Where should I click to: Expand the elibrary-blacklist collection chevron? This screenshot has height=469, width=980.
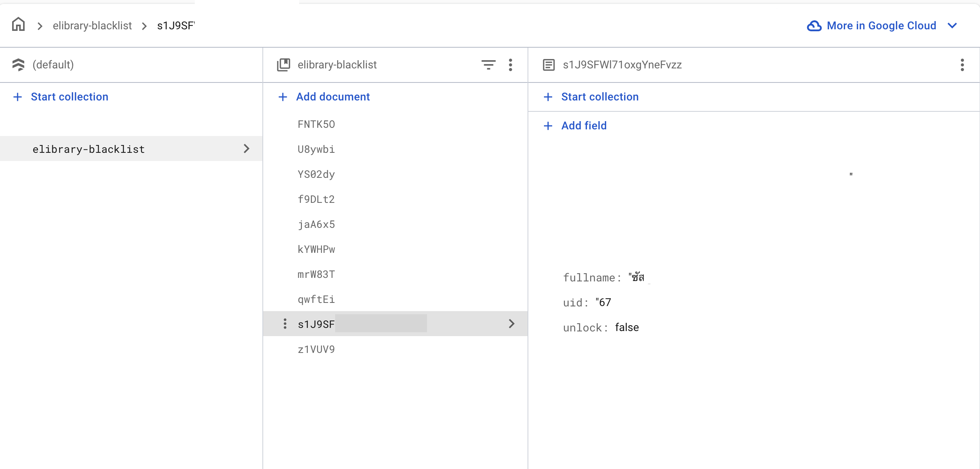[x=246, y=149]
